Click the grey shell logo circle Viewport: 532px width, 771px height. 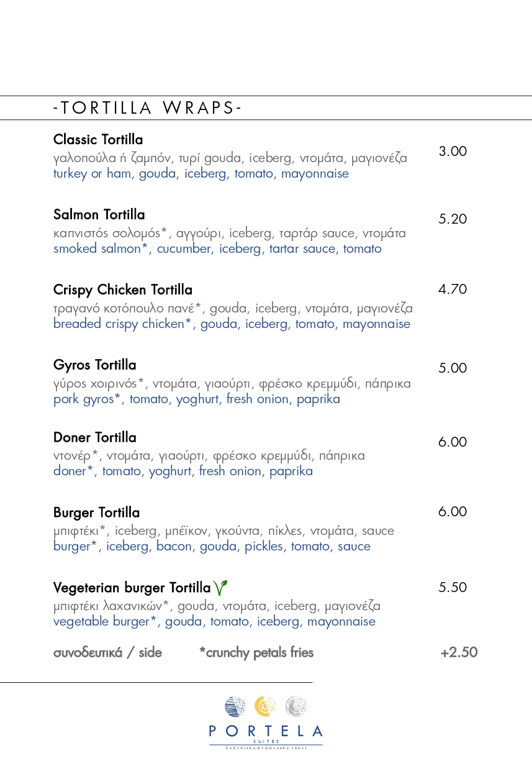click(x=297, y=706)
